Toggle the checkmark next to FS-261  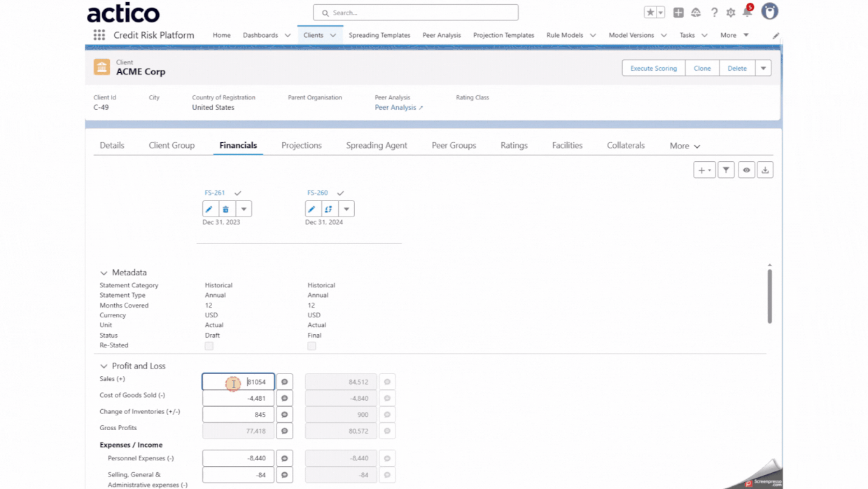tap(236, 193)
